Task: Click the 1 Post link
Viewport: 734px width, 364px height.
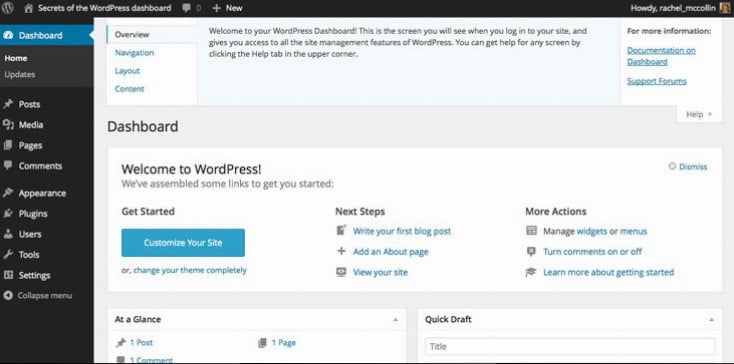Action: pos(141,342)
